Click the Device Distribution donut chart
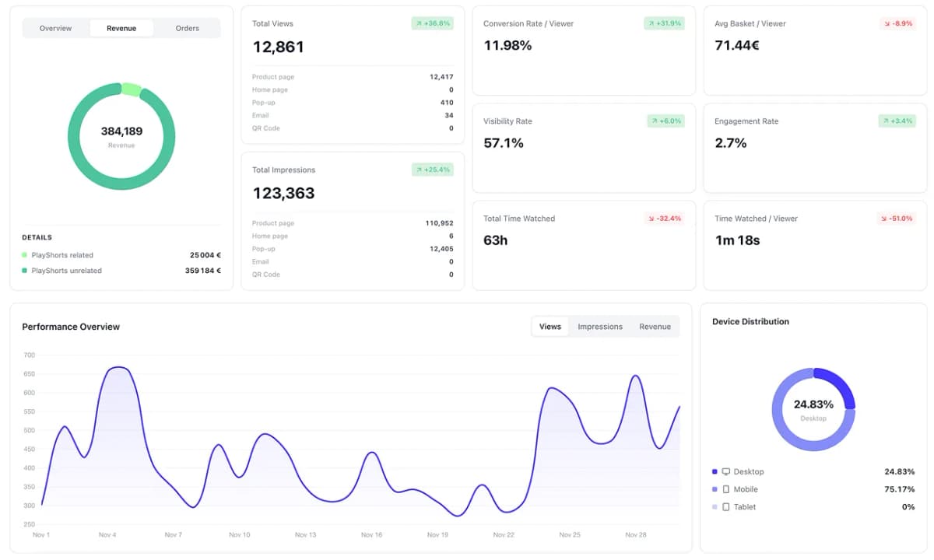 813,405
